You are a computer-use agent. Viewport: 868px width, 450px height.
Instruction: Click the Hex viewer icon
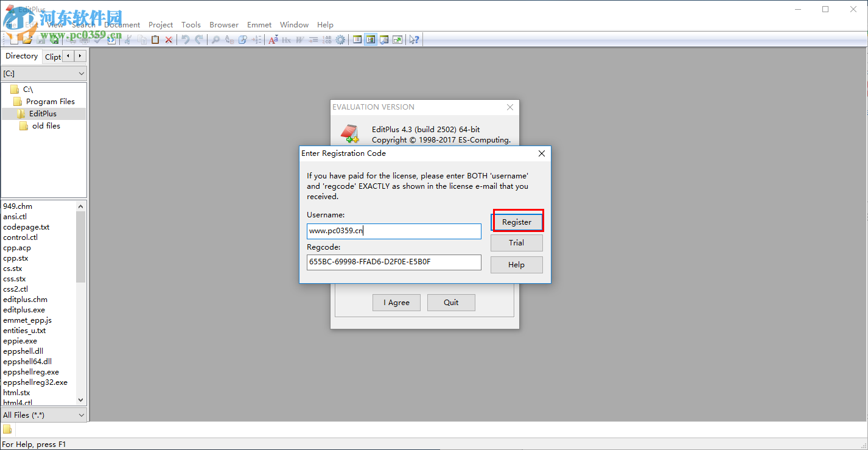287,40
